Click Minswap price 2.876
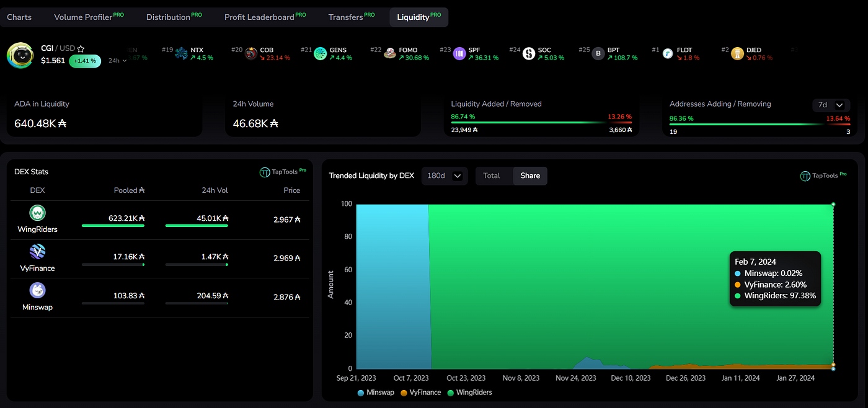 click(287, 297)
